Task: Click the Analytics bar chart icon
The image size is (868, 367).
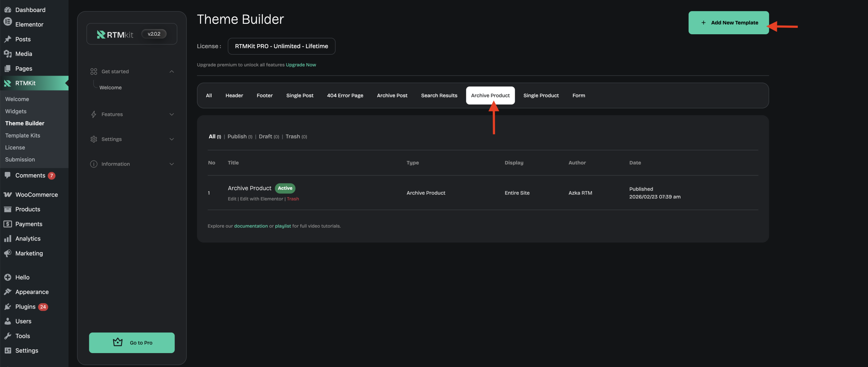Action: coord(7,239)
